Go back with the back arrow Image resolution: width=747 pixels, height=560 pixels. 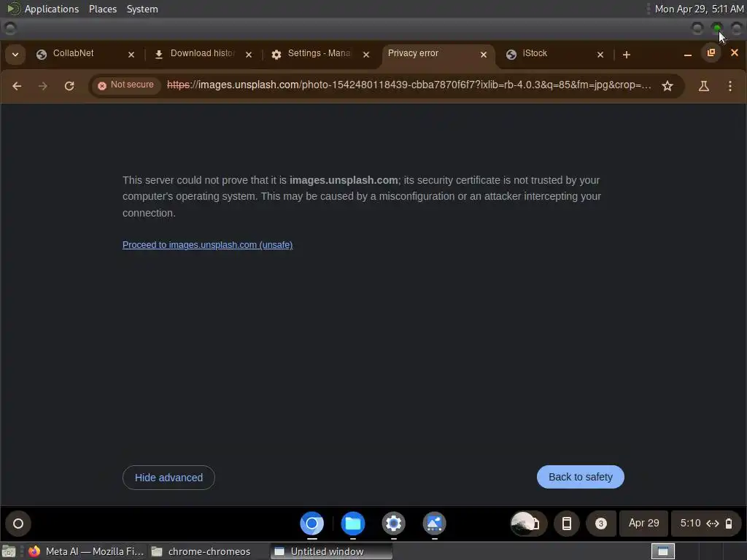click(17, 86)
